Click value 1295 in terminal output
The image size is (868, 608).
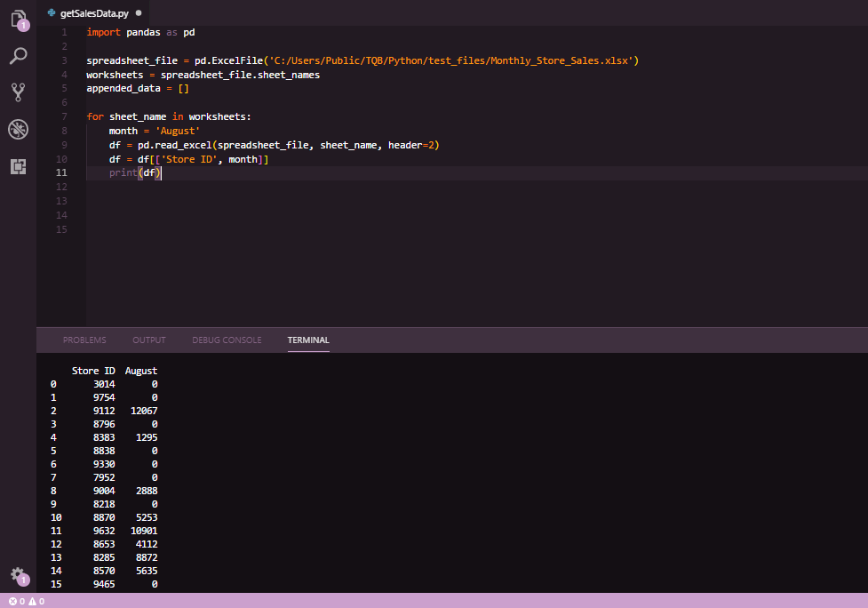click(x=147, y=437)
